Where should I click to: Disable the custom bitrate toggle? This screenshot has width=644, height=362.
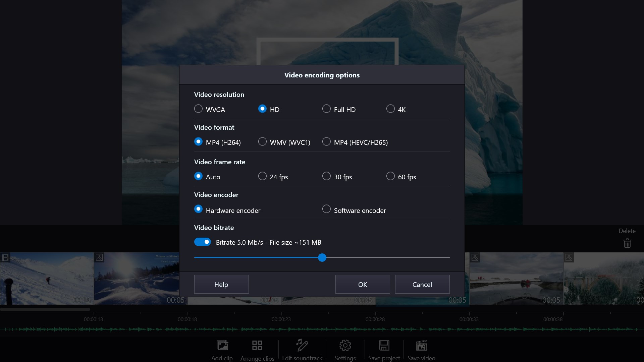point(202,242)
